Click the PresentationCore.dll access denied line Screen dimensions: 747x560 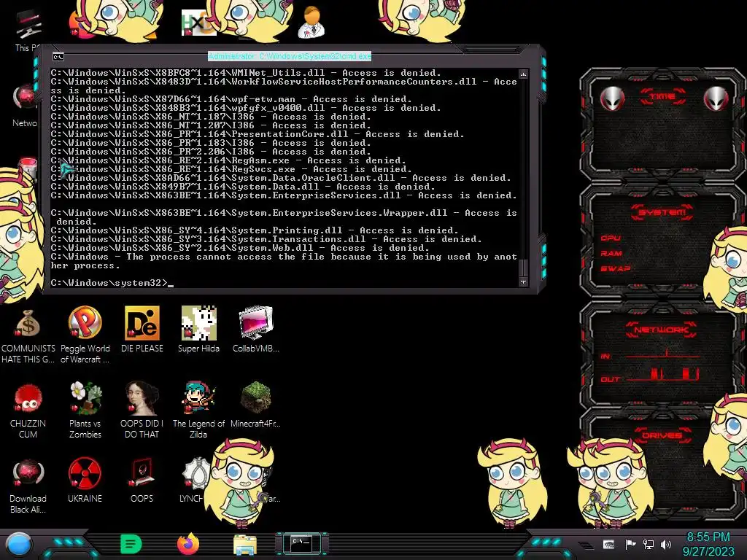tap(258, 134)
